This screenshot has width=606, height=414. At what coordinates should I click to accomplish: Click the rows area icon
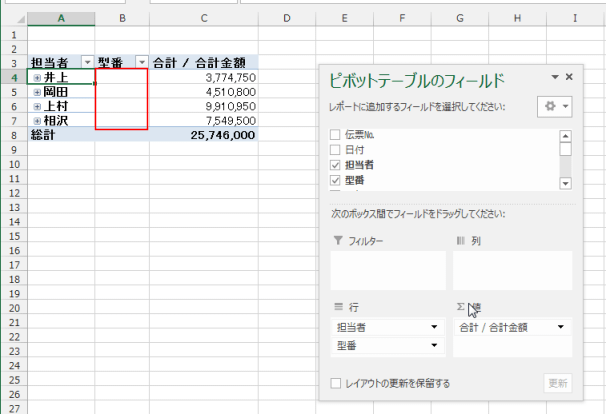pos(338,307)
